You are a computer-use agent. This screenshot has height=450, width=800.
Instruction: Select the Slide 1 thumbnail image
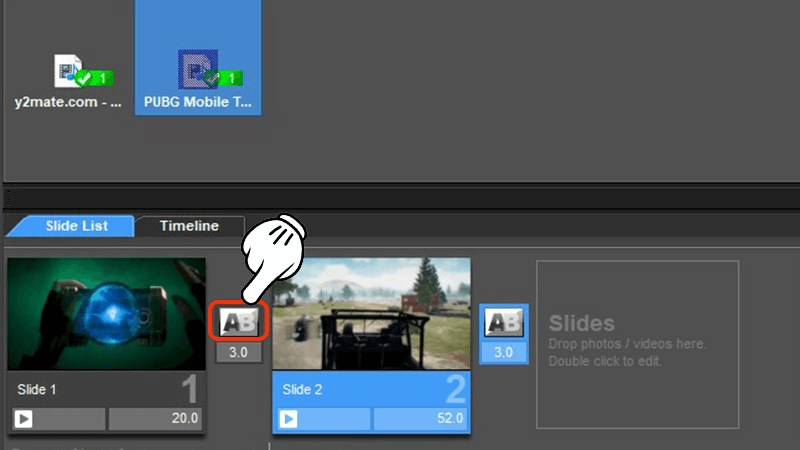[x=106, y=314]
